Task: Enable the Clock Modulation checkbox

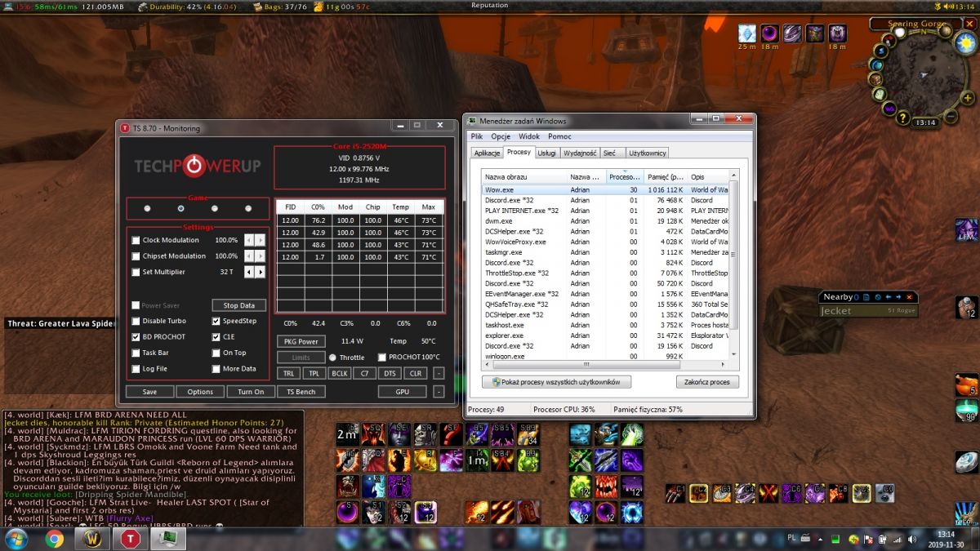Action: (136, 240)
